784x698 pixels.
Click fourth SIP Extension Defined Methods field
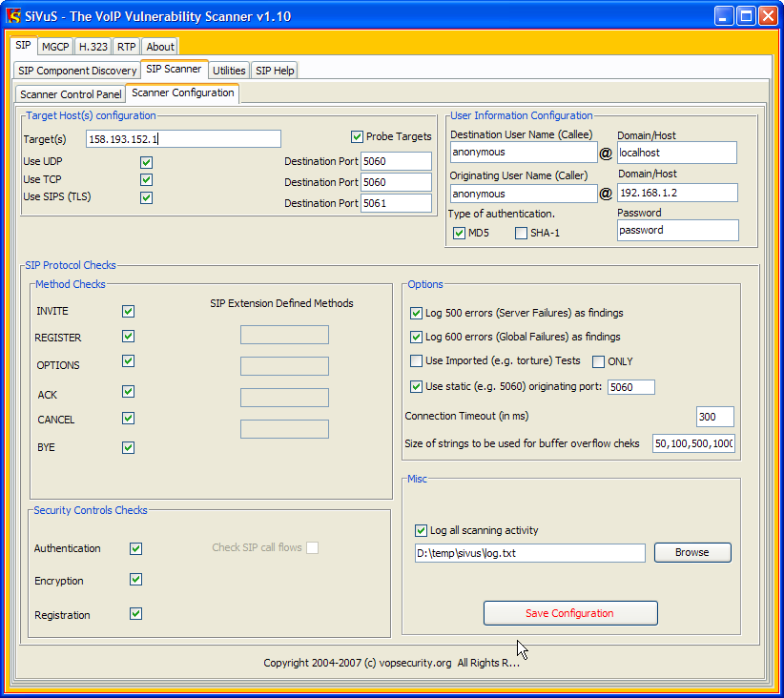pyautogui.click(x=284, y=429)
